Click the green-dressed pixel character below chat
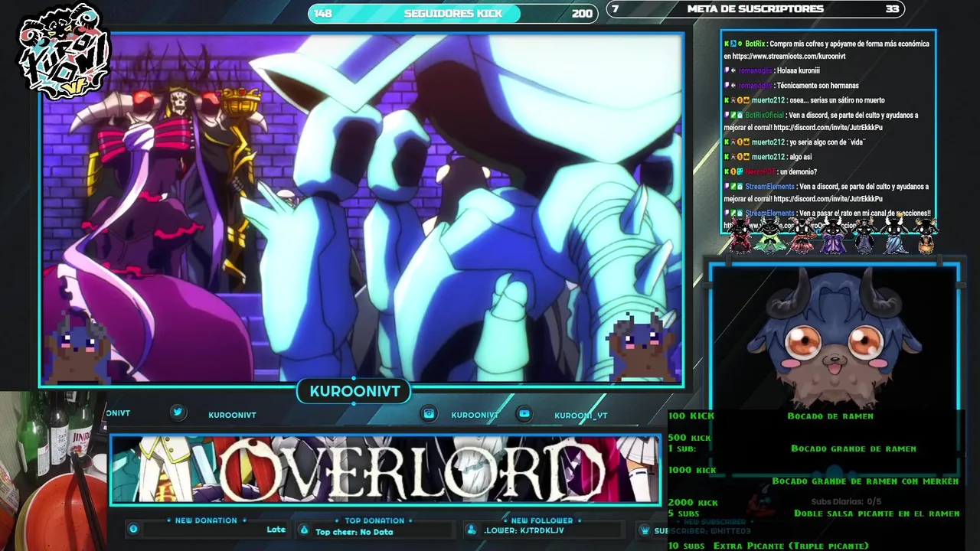This screenshot has height=551, width=980. pos(769,235)
